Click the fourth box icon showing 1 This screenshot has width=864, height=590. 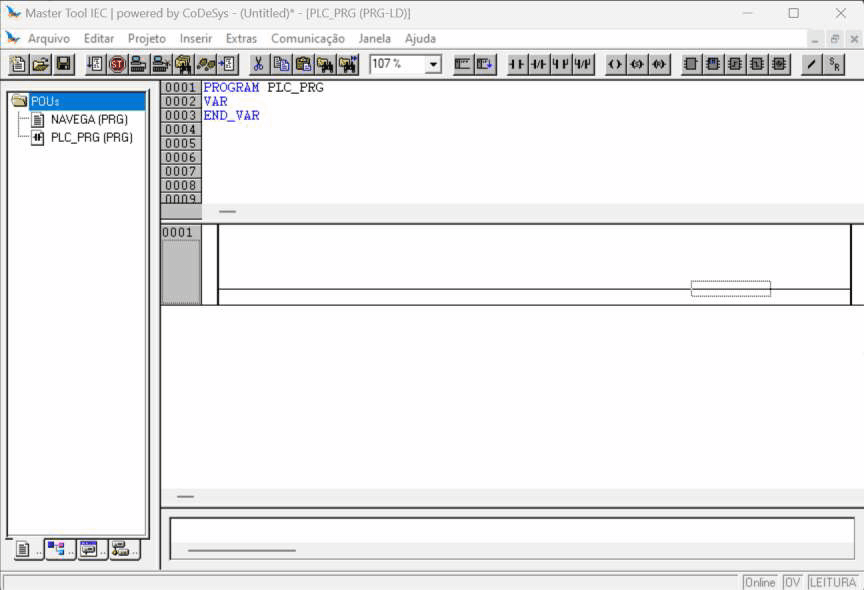point(757,64)
